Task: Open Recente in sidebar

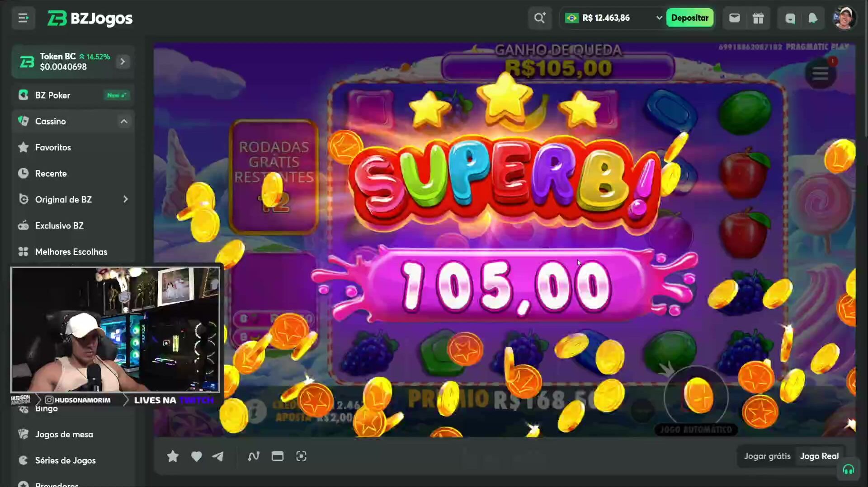Action: pyautogui.click(x=73, y=173)
